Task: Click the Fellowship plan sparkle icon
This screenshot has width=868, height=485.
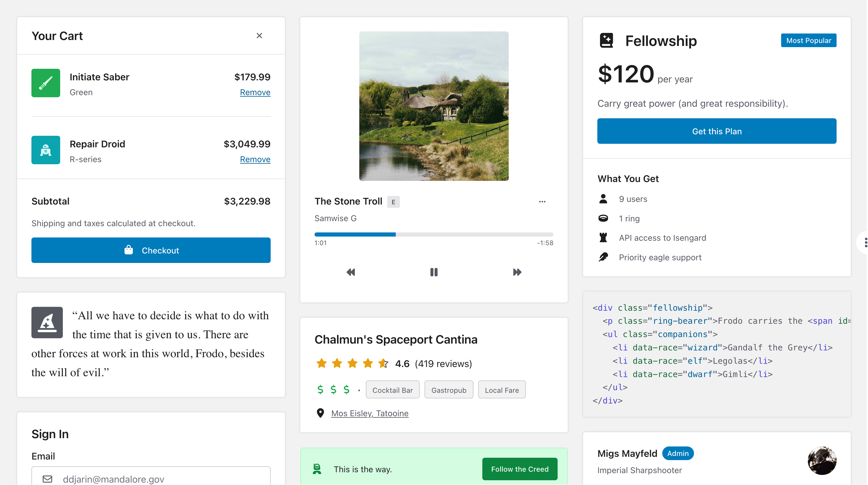Action: click(x=607, y=40)
